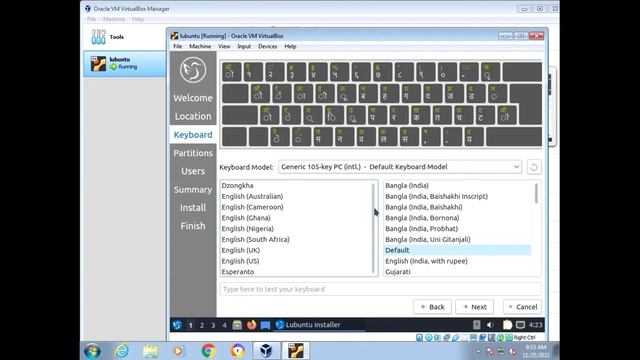Click the hard disk indicator in VM status bar
The height and width of the screenshot is (360, 640).
[420, 338]
